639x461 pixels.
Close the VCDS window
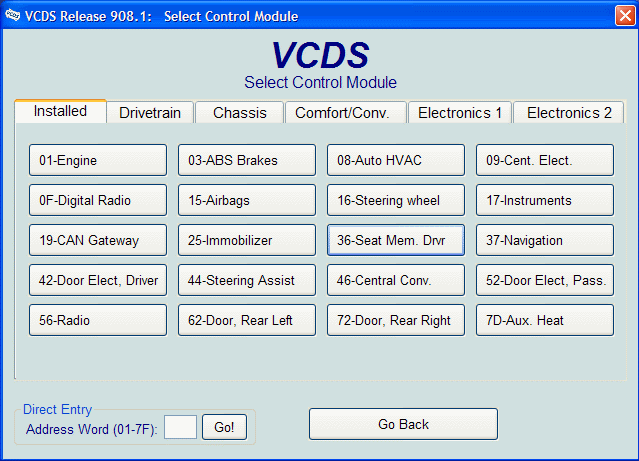pyautogui.click(x=625, y=15)
